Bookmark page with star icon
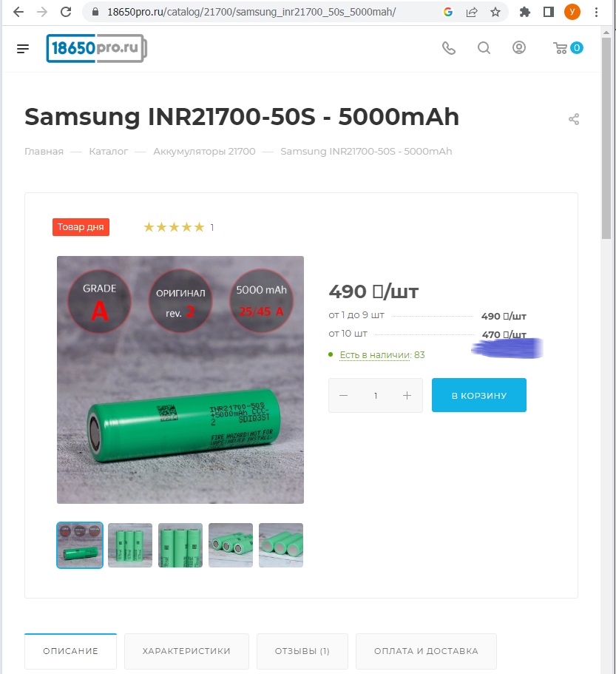Viewport: 616px width, 674px height. [495, 12]
